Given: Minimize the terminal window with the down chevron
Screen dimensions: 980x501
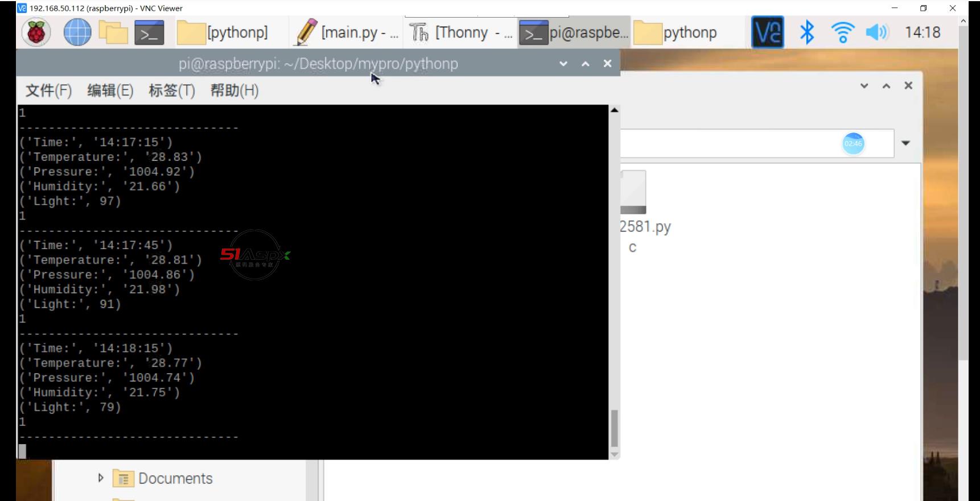Looking at the screenshot, I should coord(563,64).
